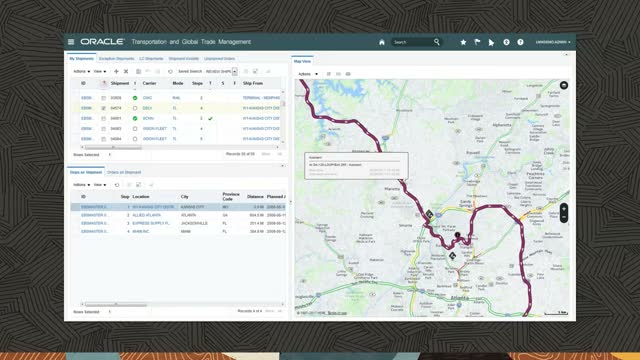Click third icon in Map View toolbar

pyautogui.click(x=348, y=74)
